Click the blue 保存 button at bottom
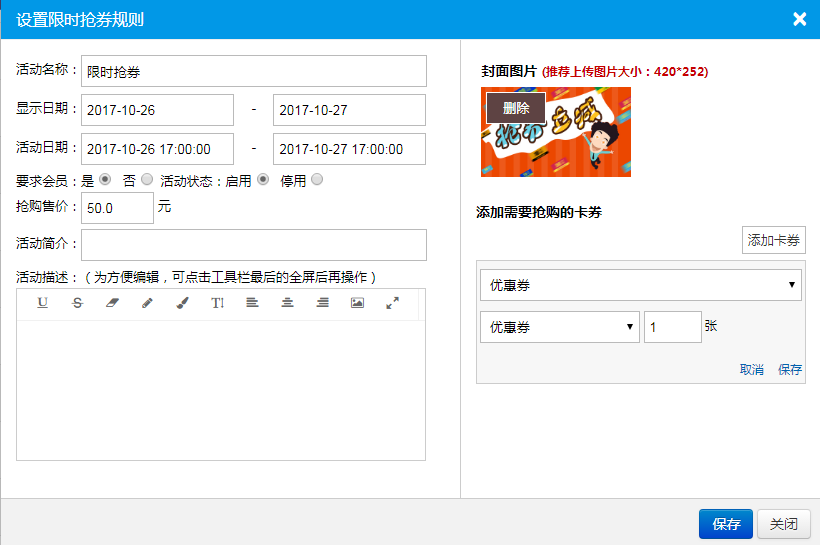Screen dimensions: 820x545 point(726,524)
